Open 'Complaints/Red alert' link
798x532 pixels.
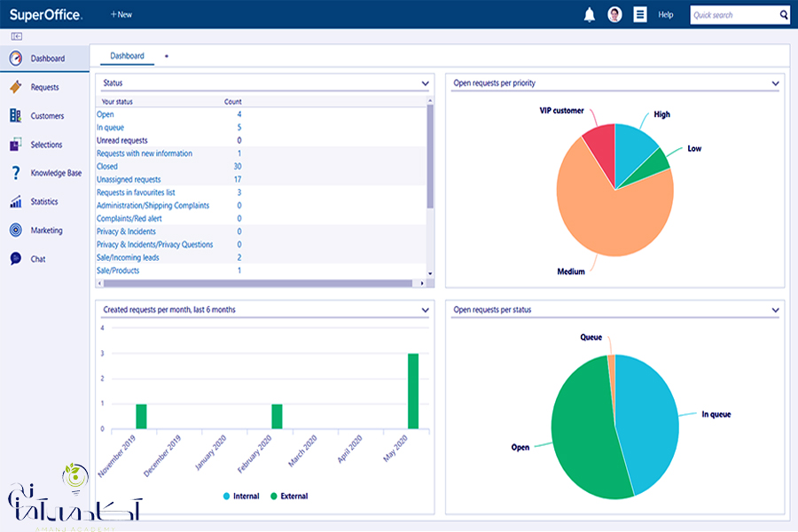tap(129, 218)
